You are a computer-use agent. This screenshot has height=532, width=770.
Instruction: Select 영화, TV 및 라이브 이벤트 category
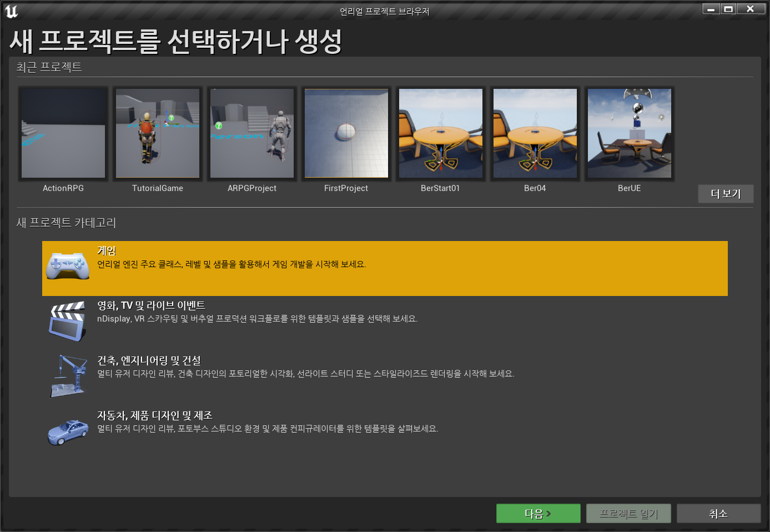pos(151,305)
